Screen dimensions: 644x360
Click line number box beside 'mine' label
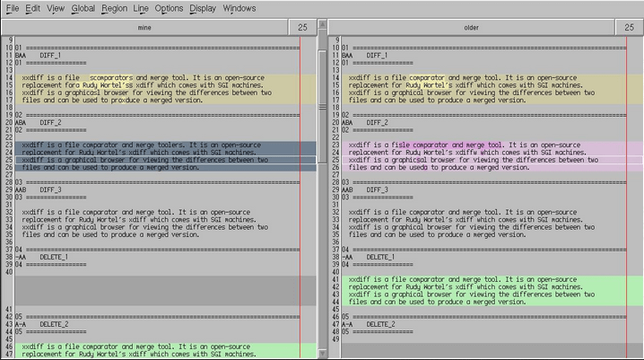[x=302, y=28]
